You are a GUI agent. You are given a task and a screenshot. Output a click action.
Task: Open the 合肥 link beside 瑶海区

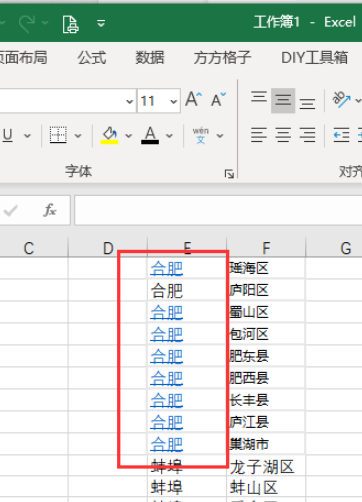(x=167, y=269)
